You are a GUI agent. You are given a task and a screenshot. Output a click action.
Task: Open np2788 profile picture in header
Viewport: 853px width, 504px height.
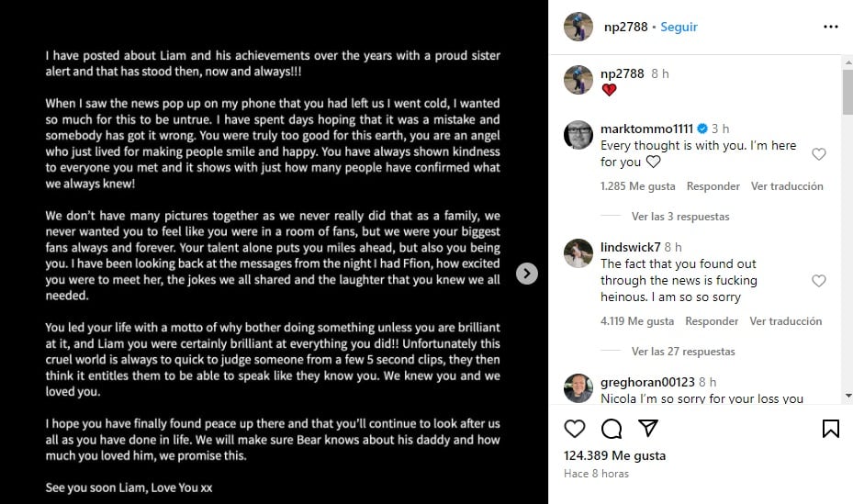[578, 28]
